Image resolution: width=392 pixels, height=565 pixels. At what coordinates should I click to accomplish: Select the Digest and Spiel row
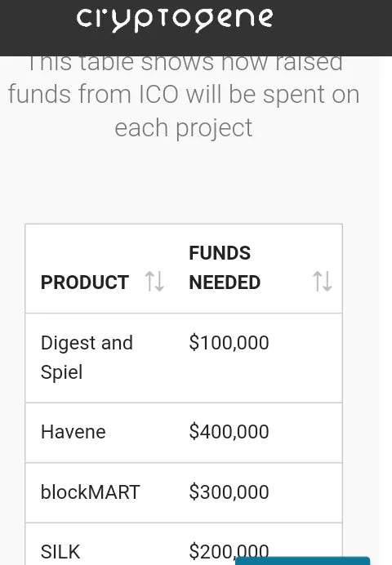(x=184, y=358)
